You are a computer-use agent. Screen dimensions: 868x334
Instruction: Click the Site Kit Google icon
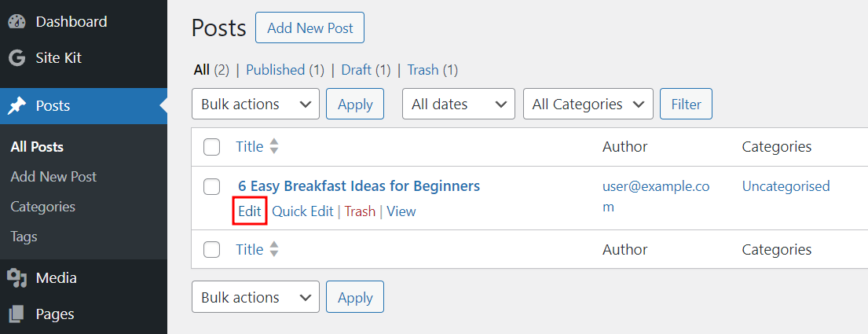17,57
